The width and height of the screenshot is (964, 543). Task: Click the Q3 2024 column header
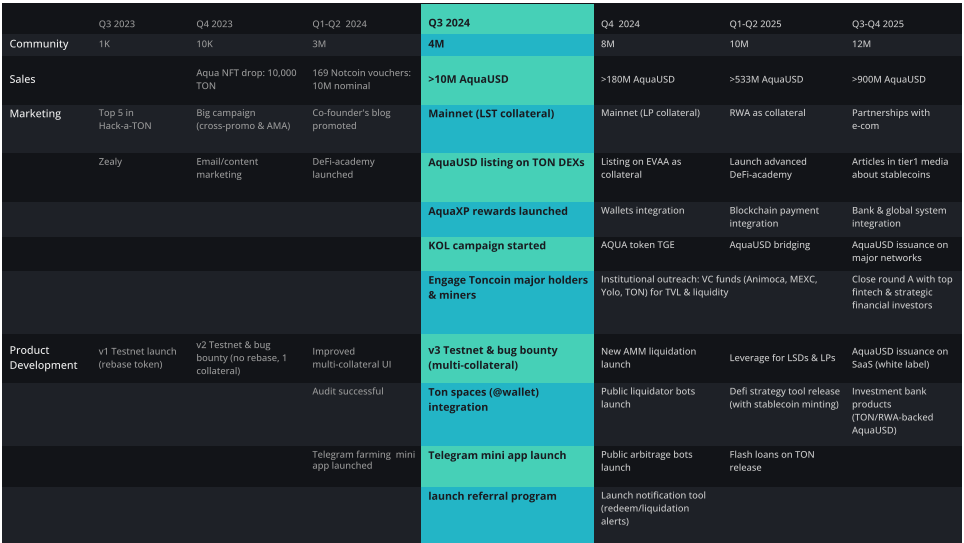449,22
